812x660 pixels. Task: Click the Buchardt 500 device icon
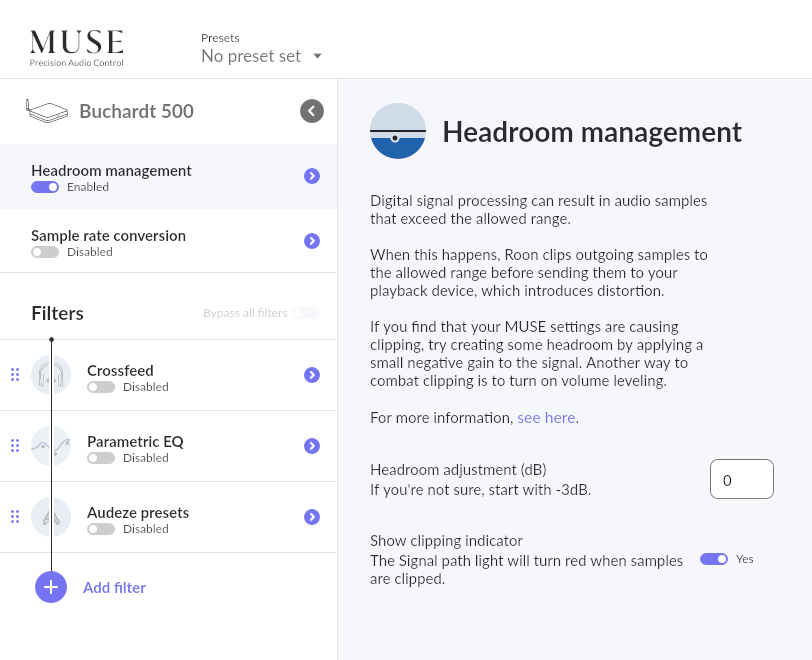47,111
